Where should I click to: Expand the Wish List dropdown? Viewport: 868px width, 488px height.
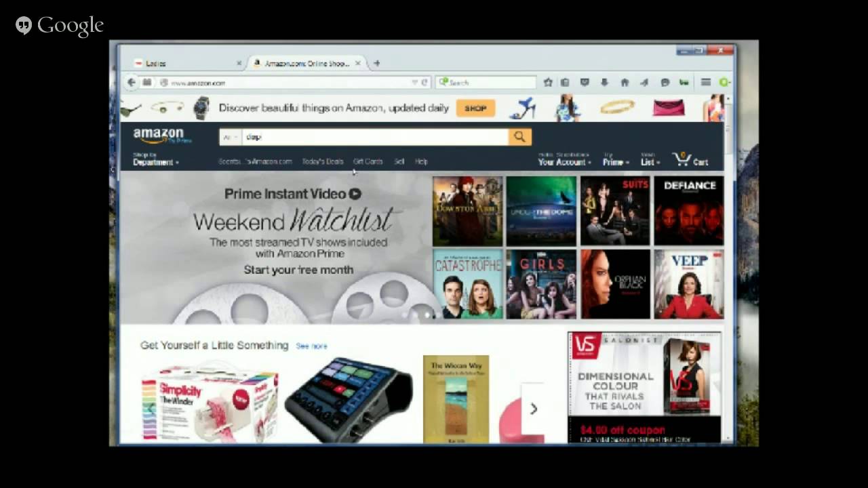(x=650, y=159)
